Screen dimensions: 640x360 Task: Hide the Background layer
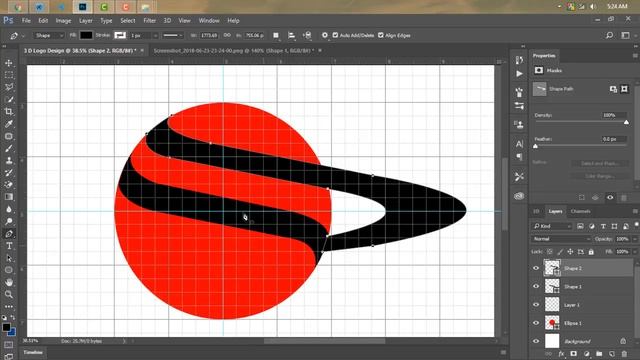[x=536, y=341]
